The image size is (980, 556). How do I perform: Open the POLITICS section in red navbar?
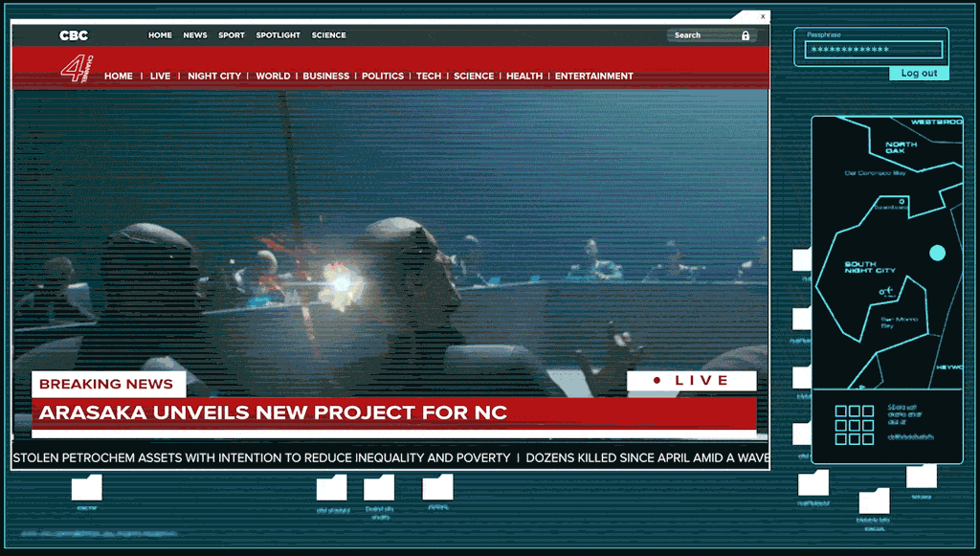[x=383, y=76]
